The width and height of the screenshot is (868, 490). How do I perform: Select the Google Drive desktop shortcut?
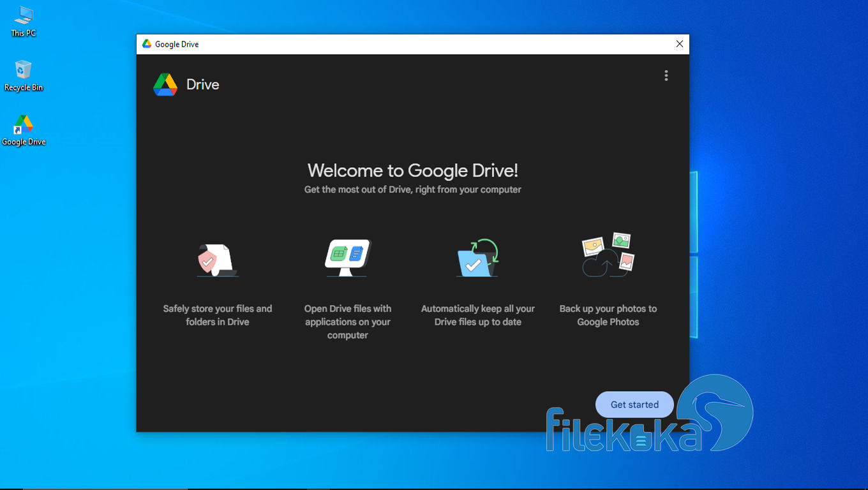pyautogui.click(x=24, y=131)
